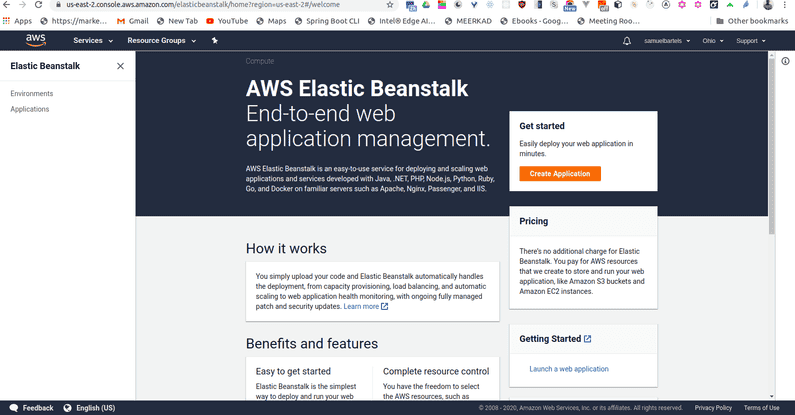795x415 pixels.
Task: Open the AWS notifications bell
Action: pos(627,41)
